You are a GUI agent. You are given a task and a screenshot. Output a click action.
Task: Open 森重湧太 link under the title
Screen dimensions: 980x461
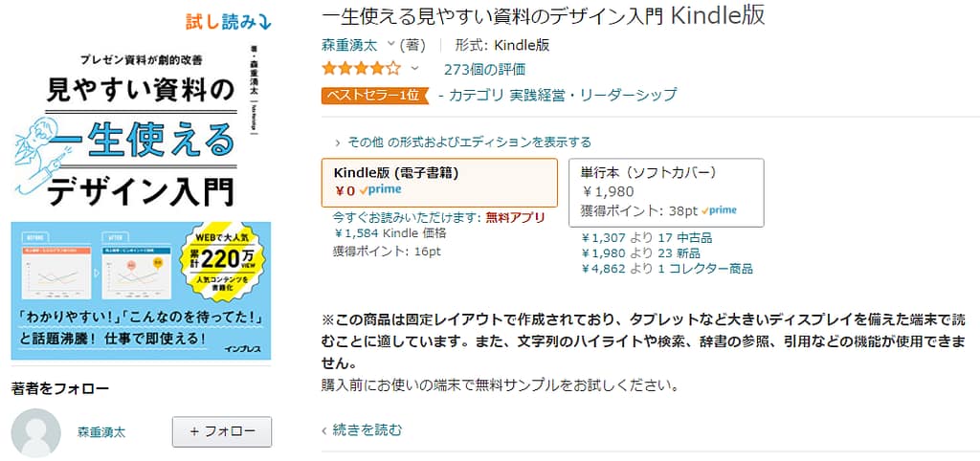click(x=351, y=44)
